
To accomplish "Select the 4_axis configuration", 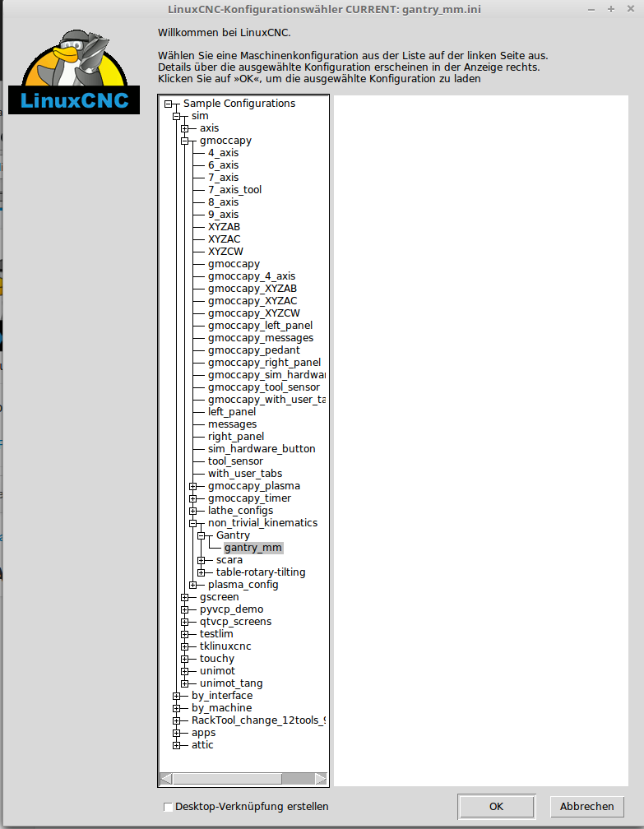I will coord(223,153).
